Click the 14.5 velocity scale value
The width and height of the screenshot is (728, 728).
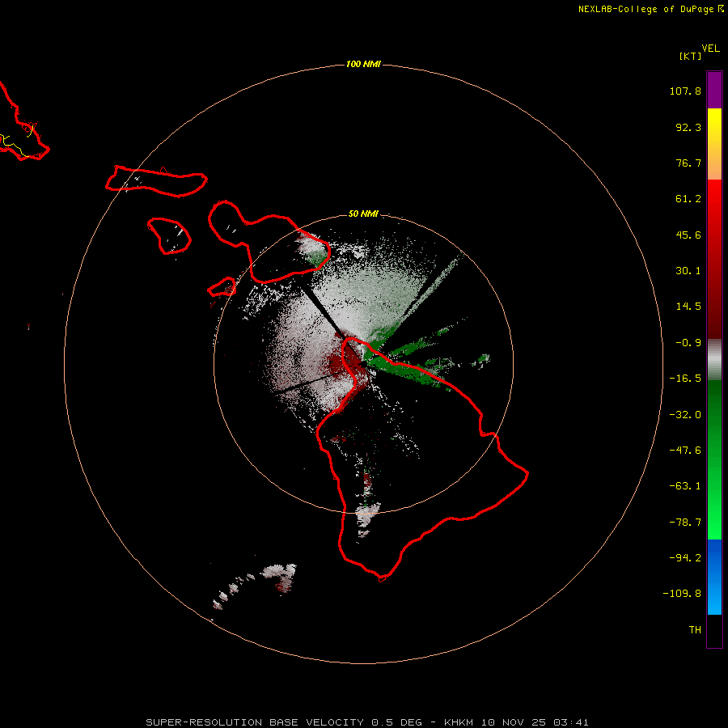pyautogui.click(x=688, y=307)
